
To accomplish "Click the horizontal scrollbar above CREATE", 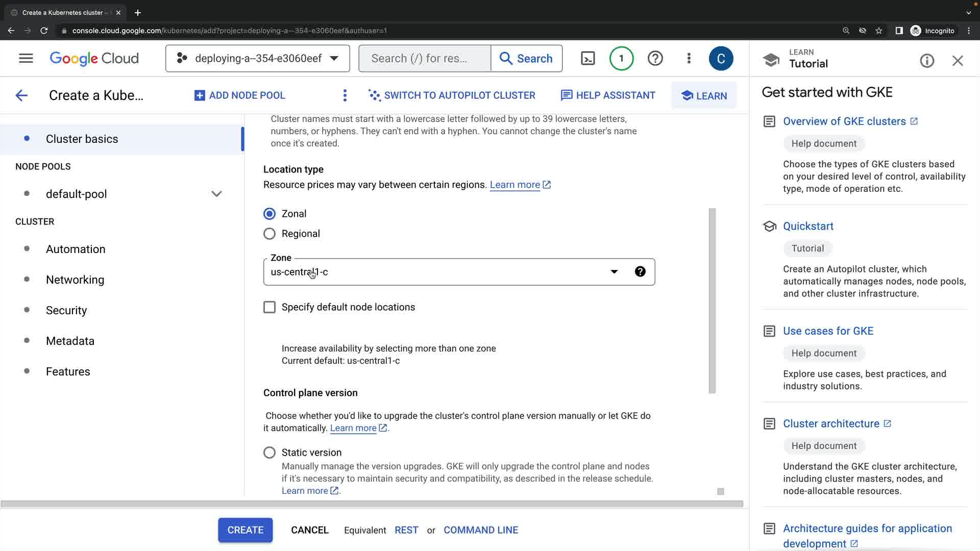I will 372,504.
